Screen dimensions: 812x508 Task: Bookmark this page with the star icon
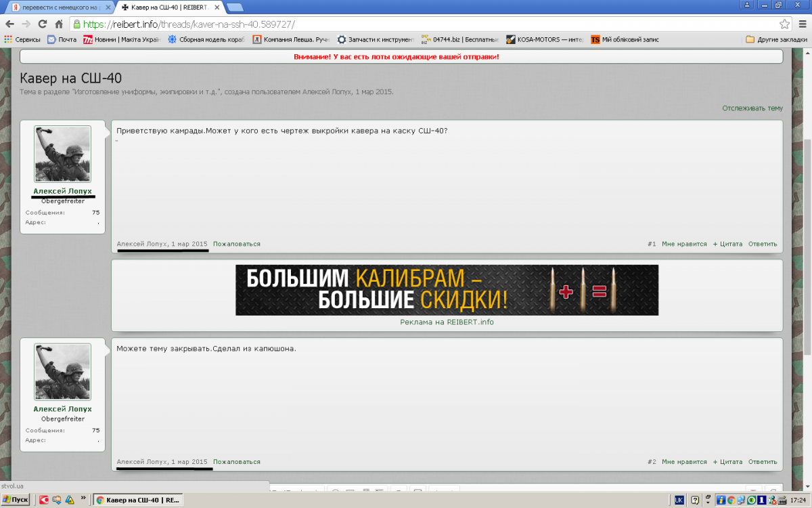tap(784, 24)
